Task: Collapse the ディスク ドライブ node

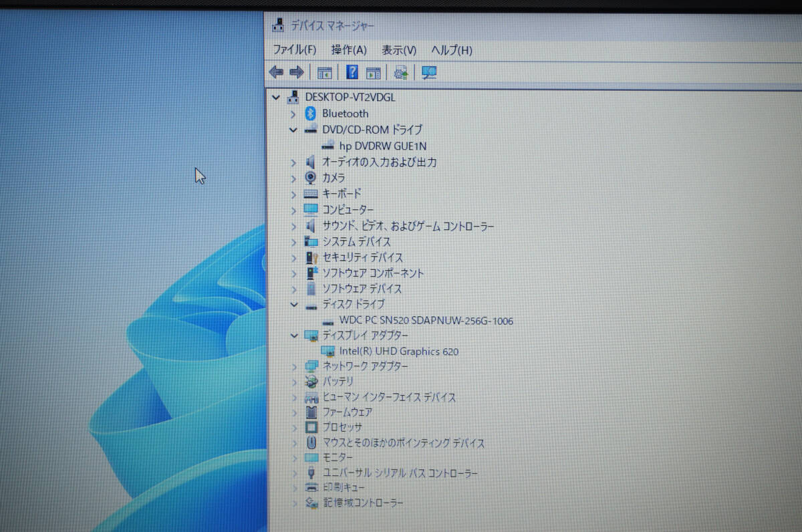Action: tap(293, 305)
